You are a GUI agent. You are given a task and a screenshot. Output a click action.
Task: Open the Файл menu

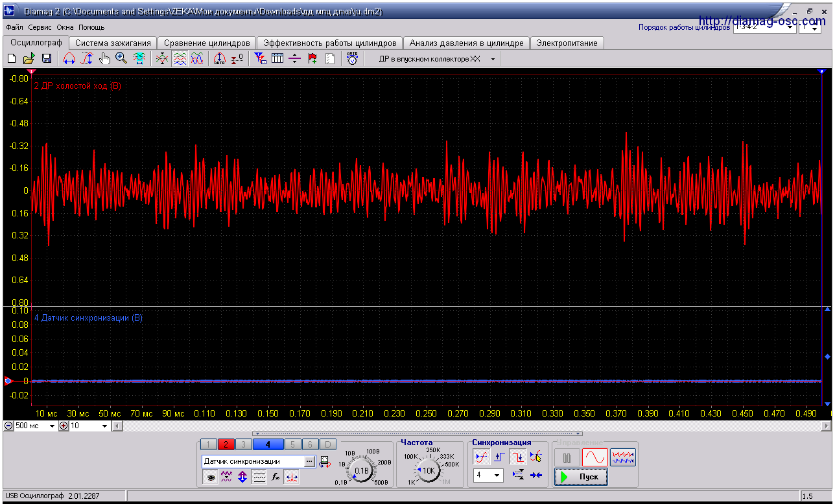coord(14,27)
